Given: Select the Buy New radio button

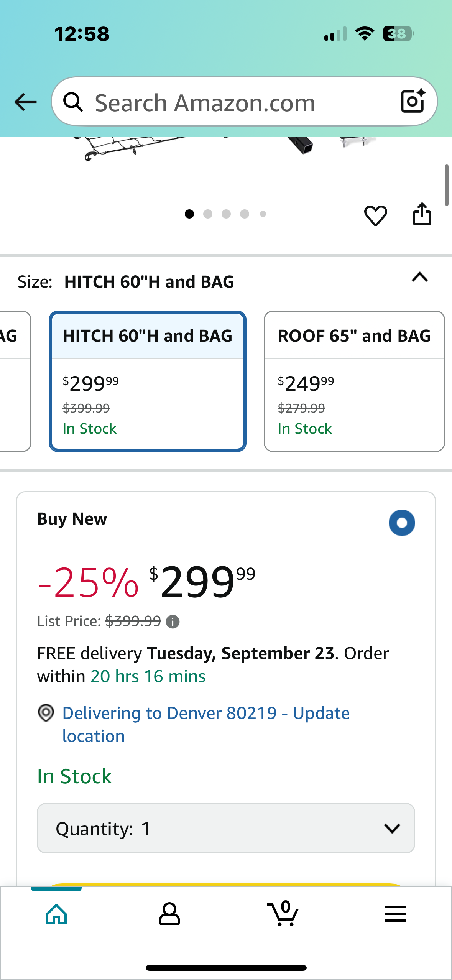Looking at the screenshot, I should (402, 523).
